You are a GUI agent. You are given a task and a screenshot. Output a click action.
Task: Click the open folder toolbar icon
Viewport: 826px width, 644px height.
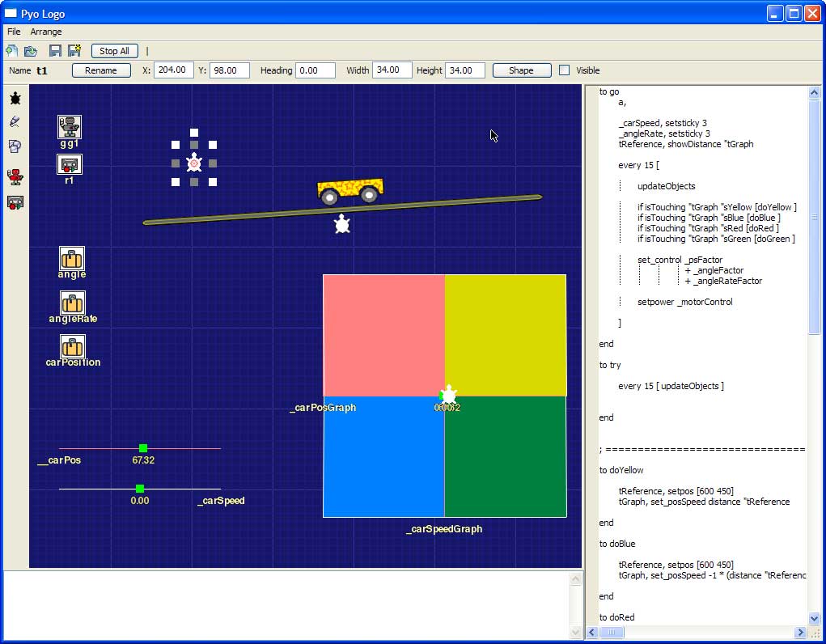31,51
